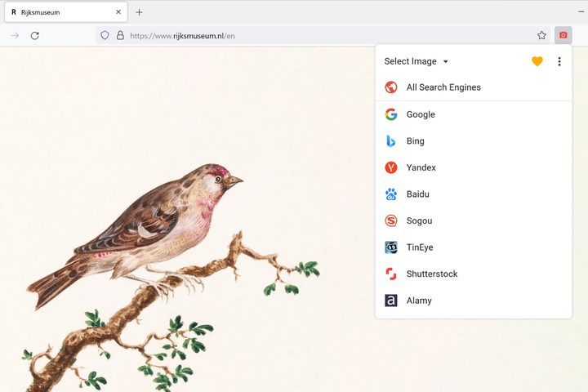
Task: Open a new tab with plus button
Action: 139,12
